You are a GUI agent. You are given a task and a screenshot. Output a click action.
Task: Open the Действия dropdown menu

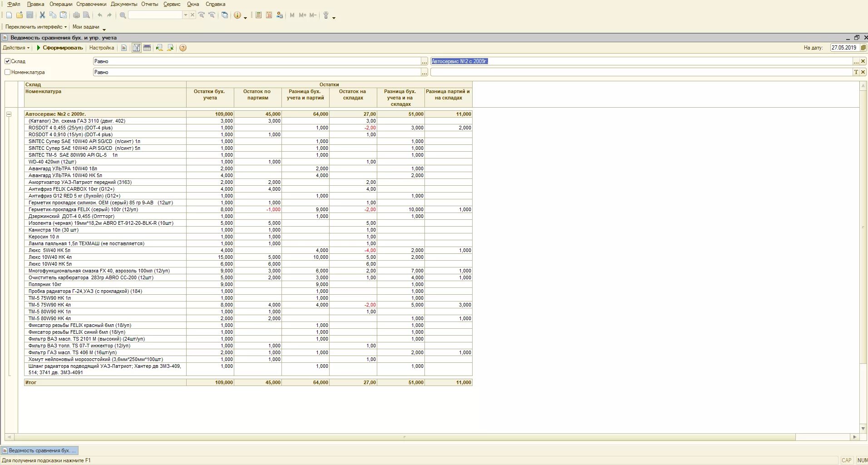(16, 48)
